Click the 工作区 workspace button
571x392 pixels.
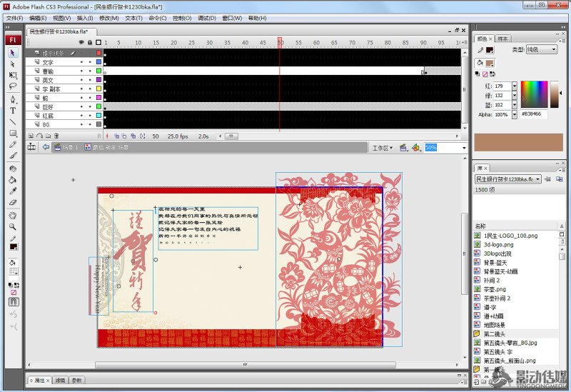pyautogui.click(x=383, y=148)
